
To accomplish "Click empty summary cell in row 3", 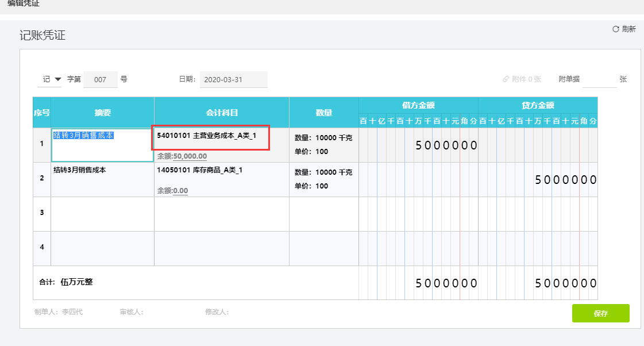I will [x=103, y=214].
